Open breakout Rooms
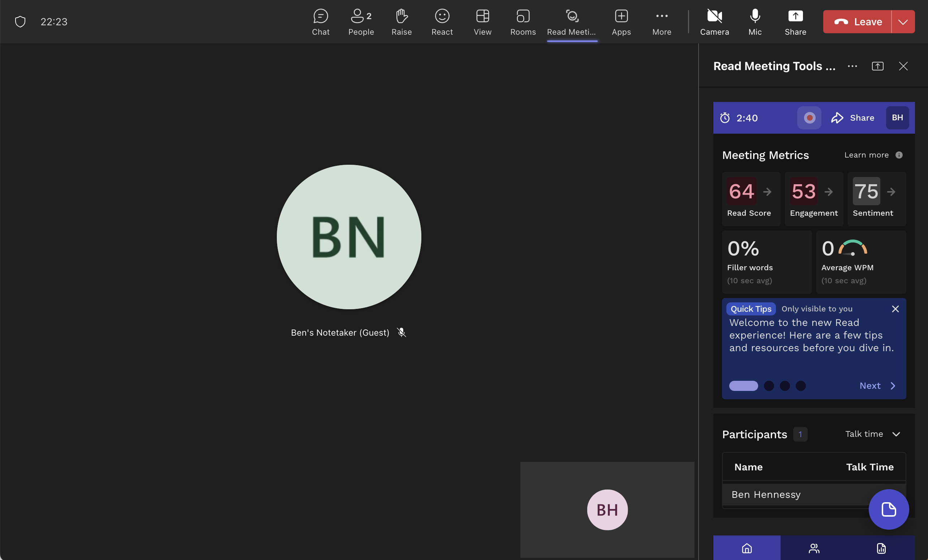 523,22
